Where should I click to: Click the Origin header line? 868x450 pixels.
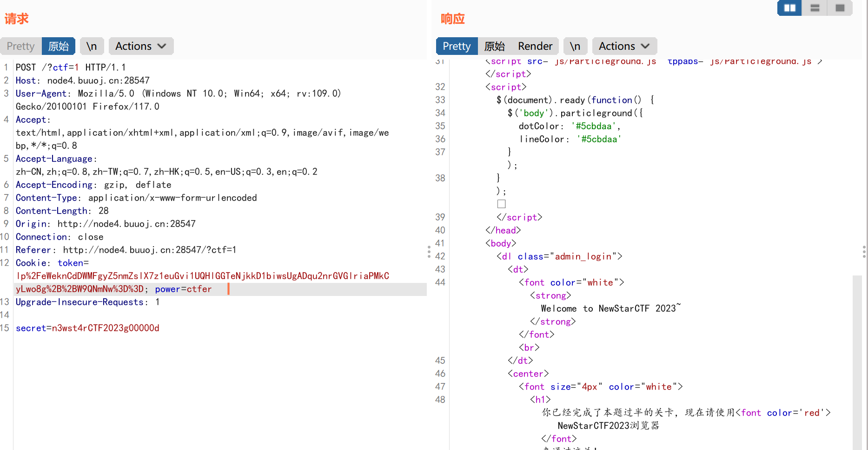[106, 224]
